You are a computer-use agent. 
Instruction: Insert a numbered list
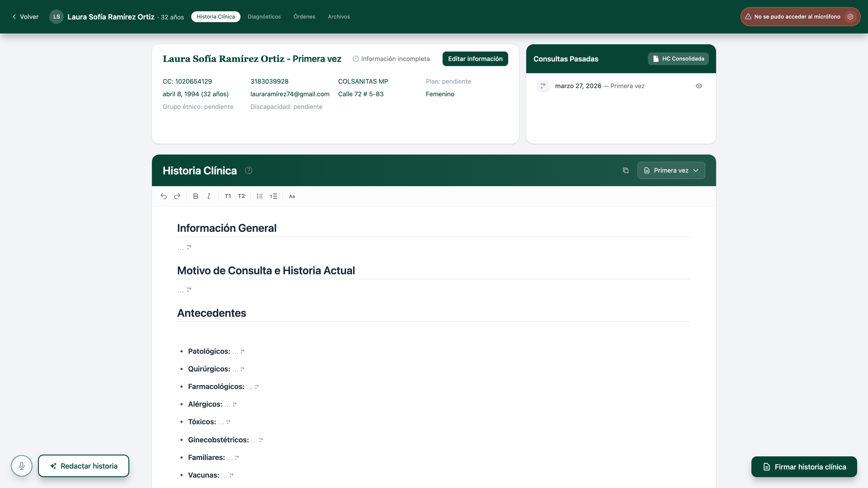pyautogui.click(x=273, y=196)
